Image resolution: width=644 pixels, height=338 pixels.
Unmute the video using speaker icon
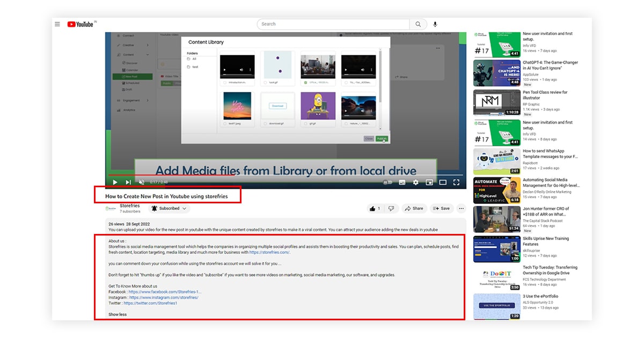click(x=142, y=182)
